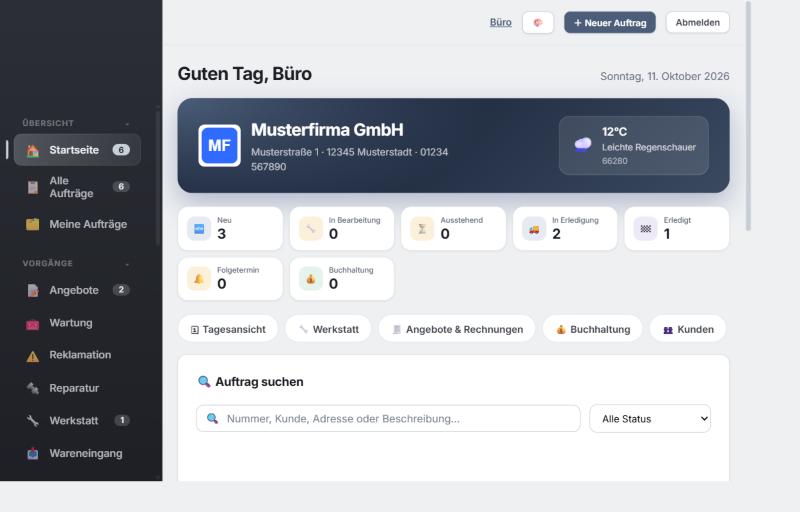The width and height of the screenshot is (800, 512).
Task: Click the Guten Tag, Büro heading
Action: 244,74
